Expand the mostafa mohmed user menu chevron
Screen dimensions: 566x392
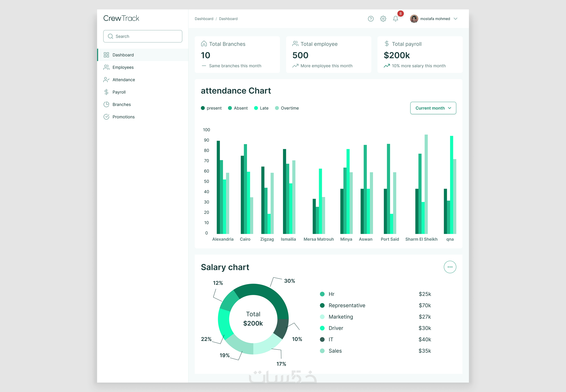point(455,19)
